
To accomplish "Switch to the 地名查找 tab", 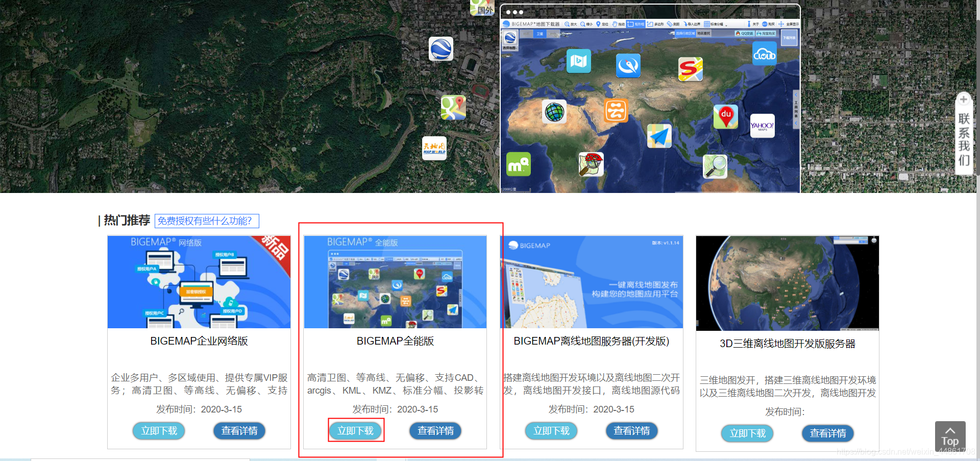I will (703, 33).
